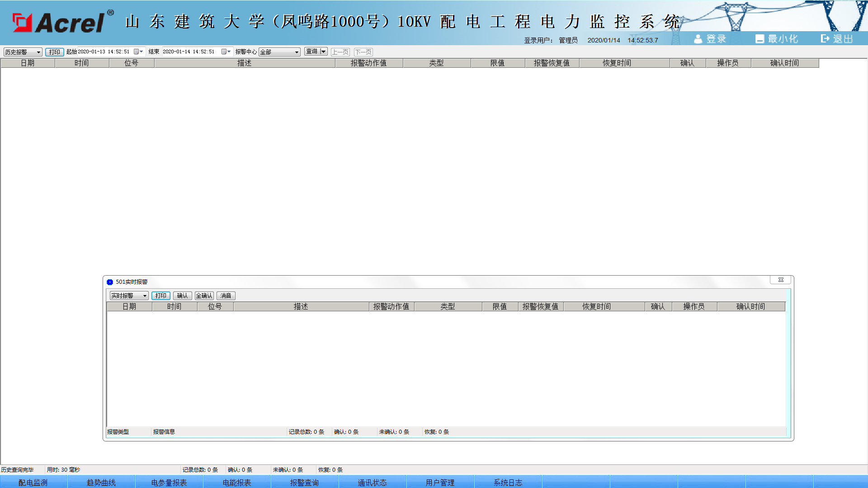This screenshot has height=488, width=868.
Task: Click the blue 501实时报警 window icon
Action: click(x=110, y=282)
